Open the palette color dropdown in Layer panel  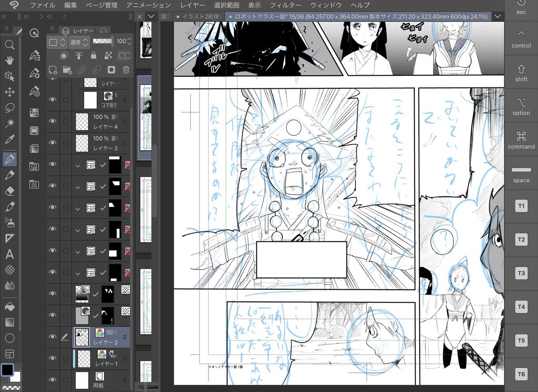pos(57,42)
